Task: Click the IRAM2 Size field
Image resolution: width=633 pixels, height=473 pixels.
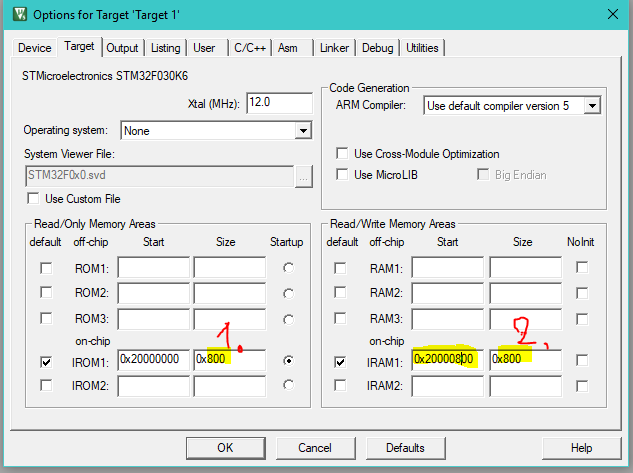Action: click(x=526, y=386)
